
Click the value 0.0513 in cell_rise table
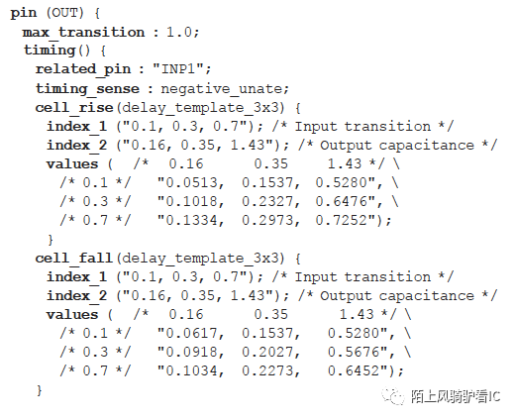click(x=191, y=182)
